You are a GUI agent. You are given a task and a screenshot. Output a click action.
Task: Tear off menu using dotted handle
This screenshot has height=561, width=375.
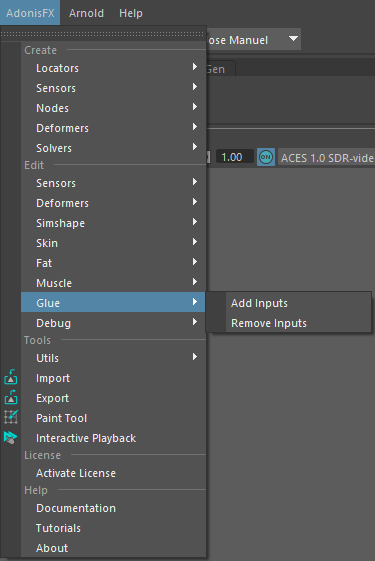(103, 34)
